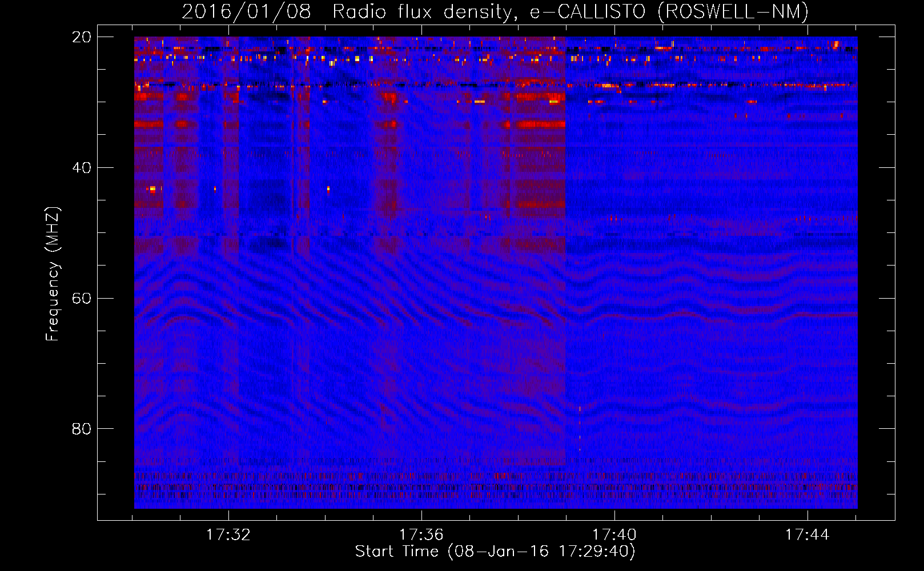This screenshot has width=924, height=571.
Task: Click the "17:44" time tick label
Action: point(808,535)
